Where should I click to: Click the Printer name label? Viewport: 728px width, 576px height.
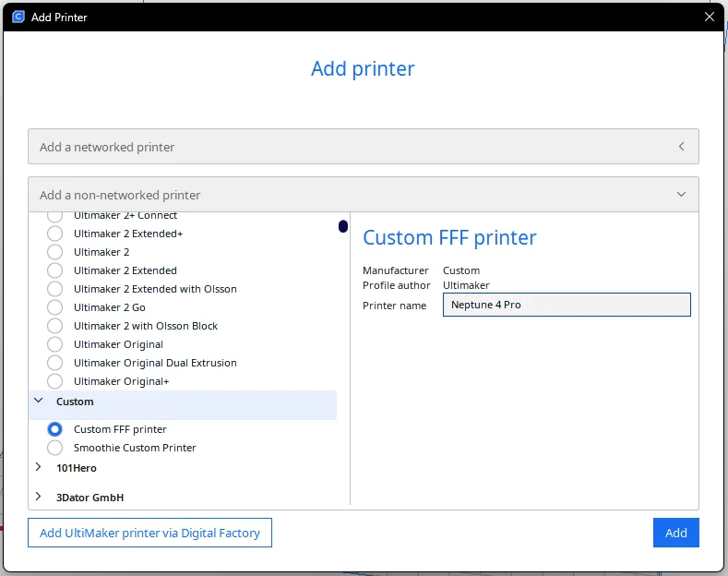coord(394,306)
